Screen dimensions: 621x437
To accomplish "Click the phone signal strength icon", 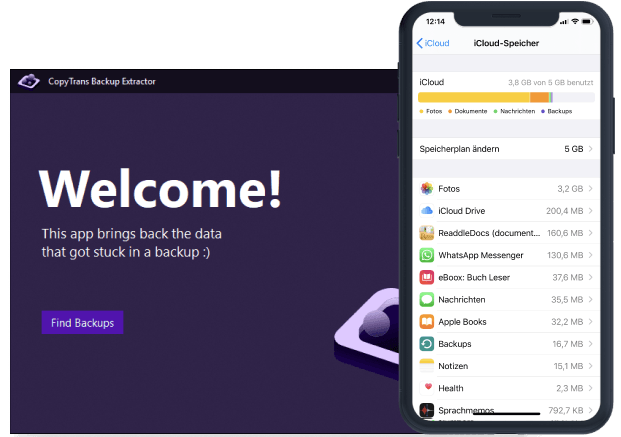I will pyautogui.click(x=564, y=22).
